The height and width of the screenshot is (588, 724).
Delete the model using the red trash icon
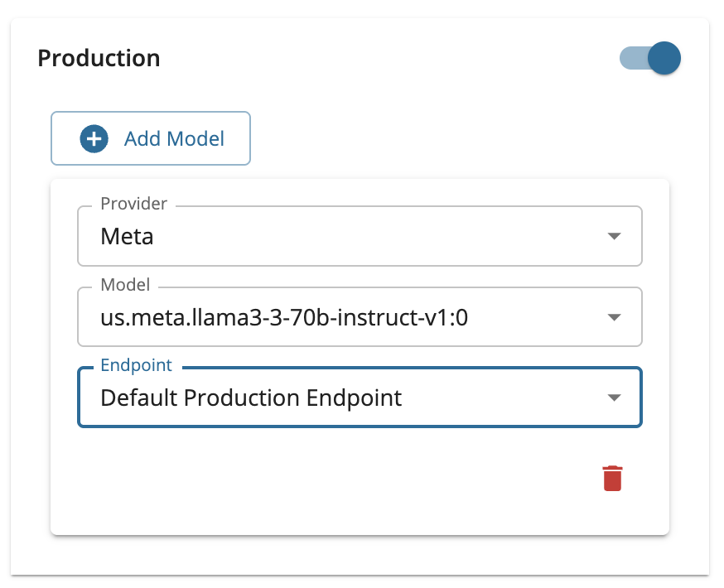click(612, 479)
